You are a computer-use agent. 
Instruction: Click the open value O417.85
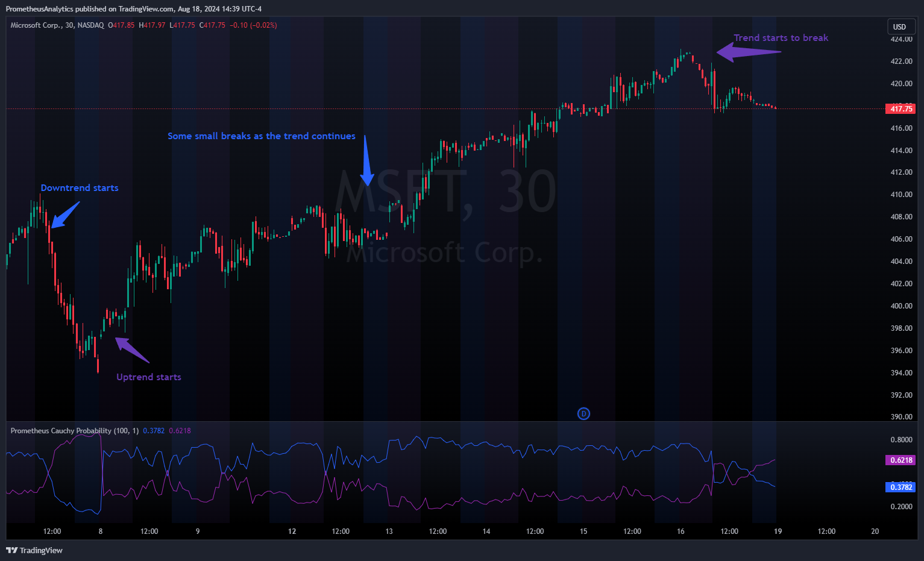coord(121,25)
